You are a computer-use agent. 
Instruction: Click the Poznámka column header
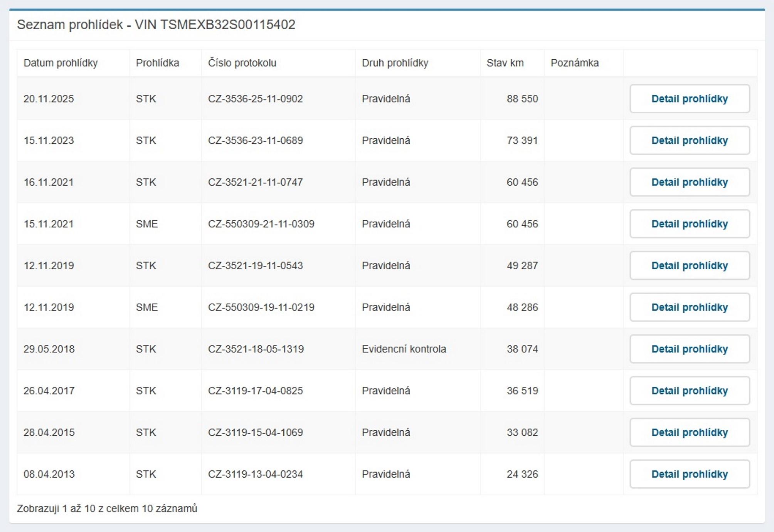point(575,63)
